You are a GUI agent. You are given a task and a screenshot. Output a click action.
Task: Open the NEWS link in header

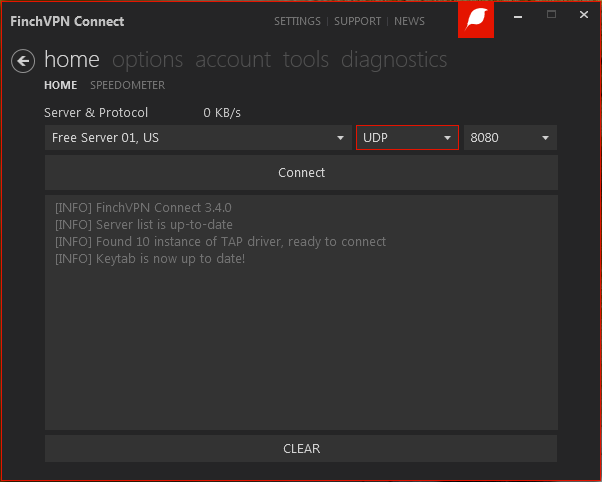(409, 21)
